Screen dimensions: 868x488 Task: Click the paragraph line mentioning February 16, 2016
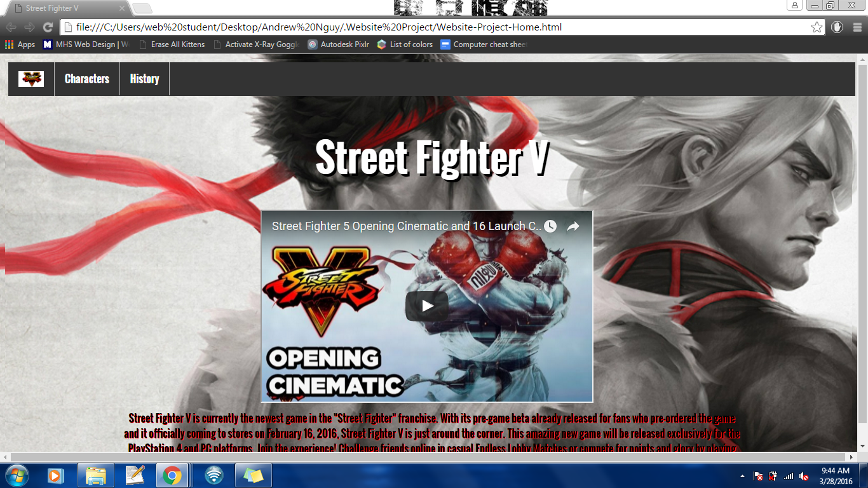[x=432, y=434]
